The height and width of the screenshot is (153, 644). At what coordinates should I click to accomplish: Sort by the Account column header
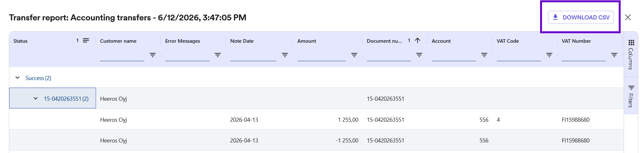click(441, 41)
